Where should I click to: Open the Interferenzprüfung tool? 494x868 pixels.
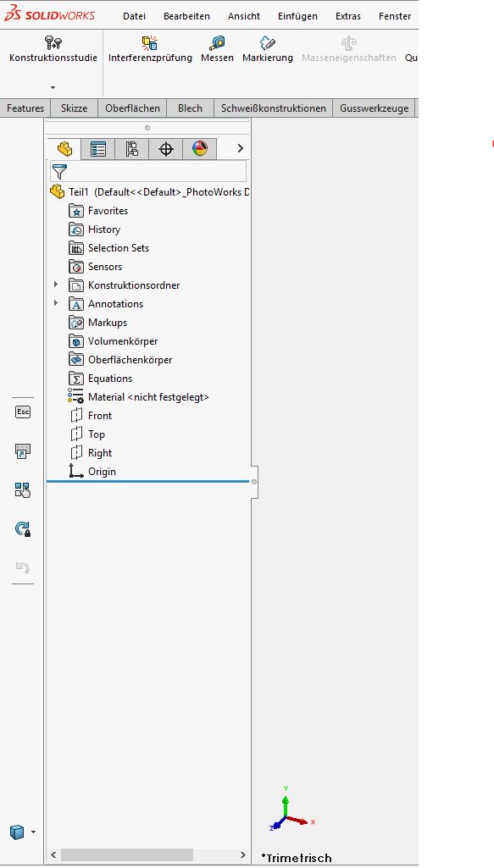[x=150, y=49]
